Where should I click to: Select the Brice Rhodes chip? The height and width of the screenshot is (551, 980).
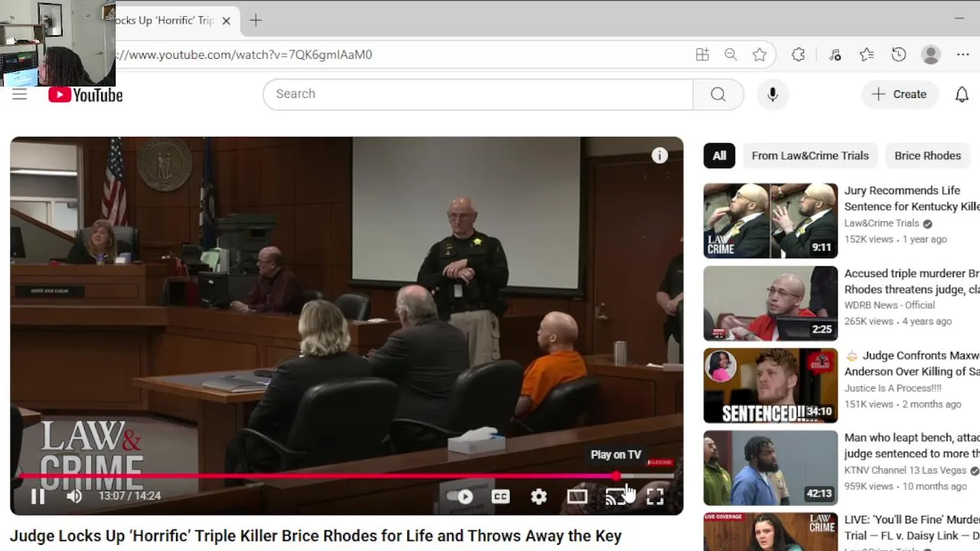(x=927, y=155)
